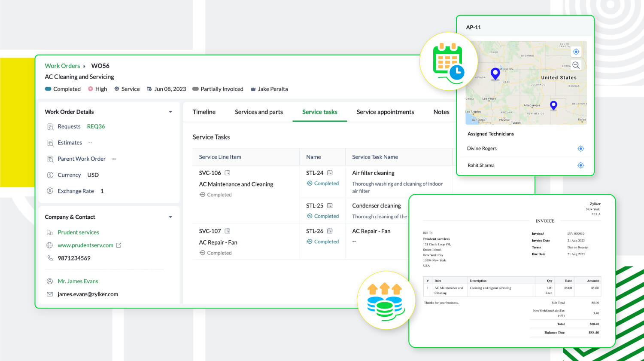This screenshot has width=644, height=361.
Task: Click the Work Orders breadcrumb link
Action: tap(62, 66)
